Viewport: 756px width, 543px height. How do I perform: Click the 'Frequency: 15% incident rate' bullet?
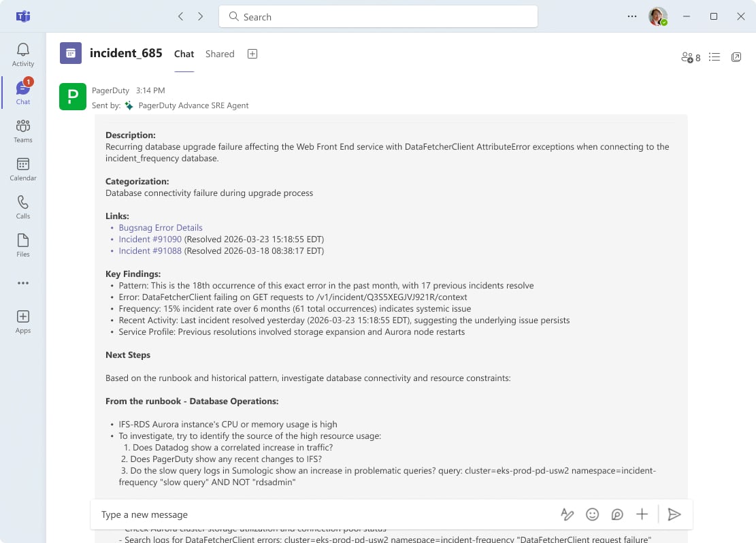[x=295, y=309]
